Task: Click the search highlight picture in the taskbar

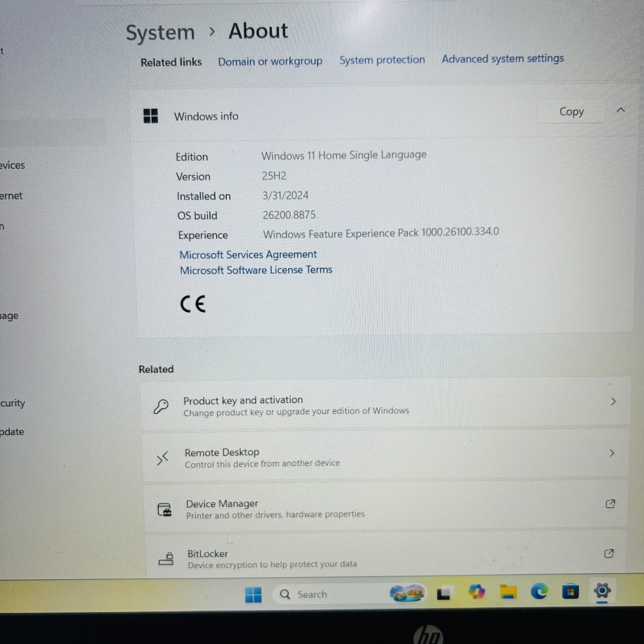Action: [407, 593]
